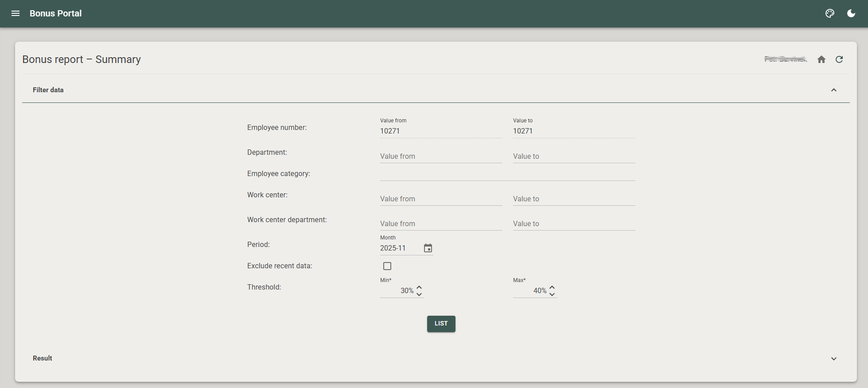868x388 pixels.
Task: Refresh the bonus report page
Action: coord(839,59)
